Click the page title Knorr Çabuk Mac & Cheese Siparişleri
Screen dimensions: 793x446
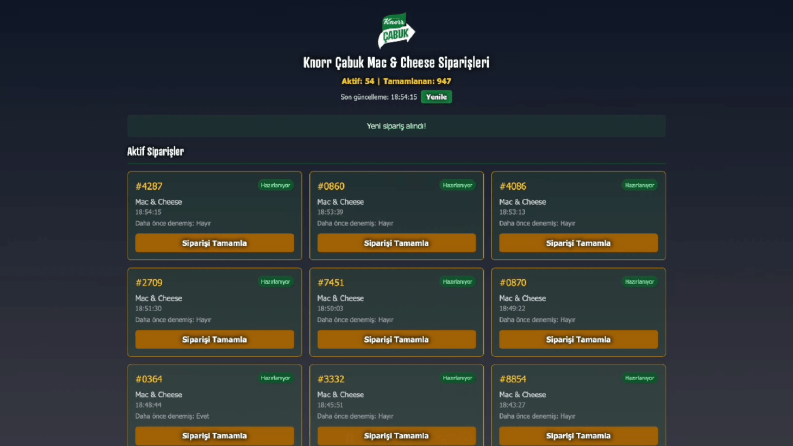coord(396,63)
